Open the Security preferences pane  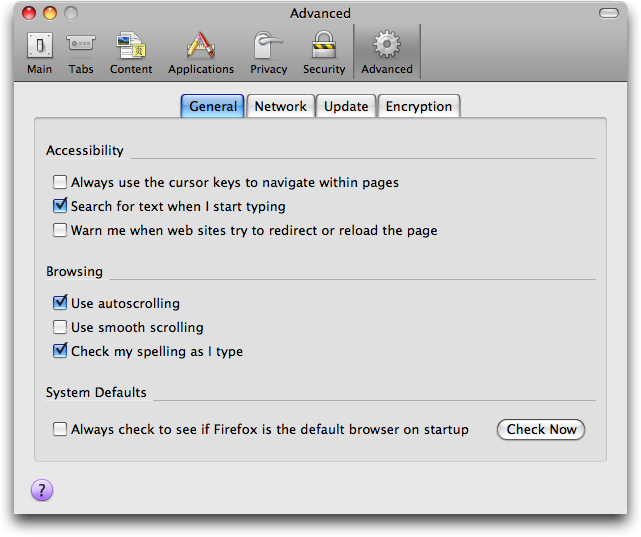coord(324,52)
